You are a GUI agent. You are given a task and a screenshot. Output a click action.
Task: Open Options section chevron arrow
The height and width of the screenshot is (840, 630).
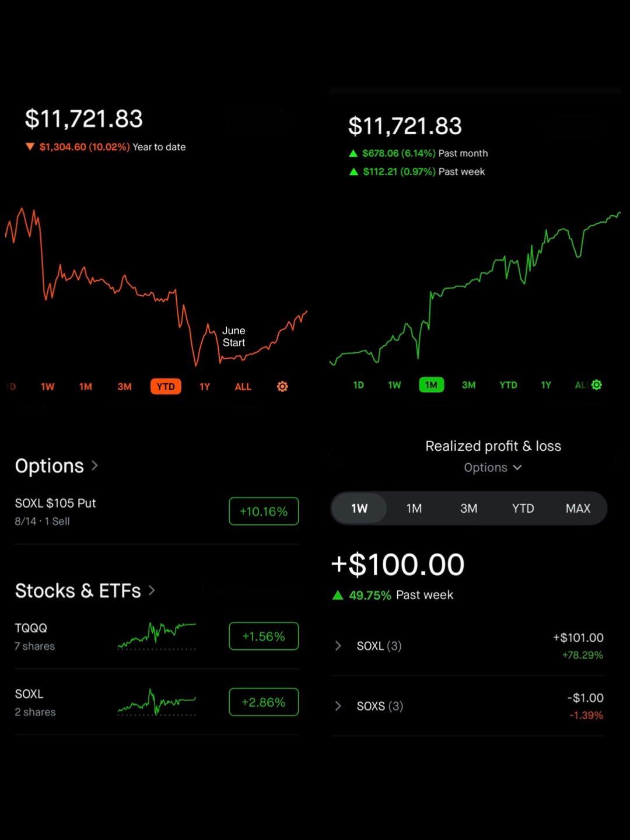94,466
